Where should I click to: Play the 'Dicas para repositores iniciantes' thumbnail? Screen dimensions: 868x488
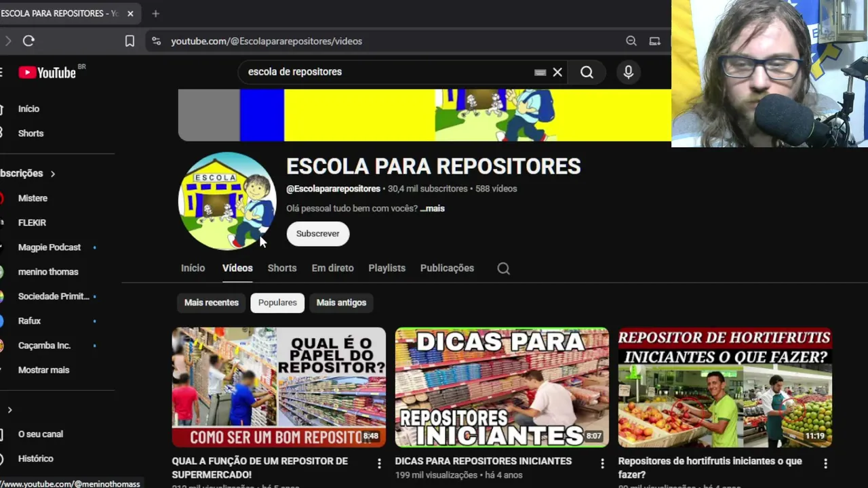point(502,388)
